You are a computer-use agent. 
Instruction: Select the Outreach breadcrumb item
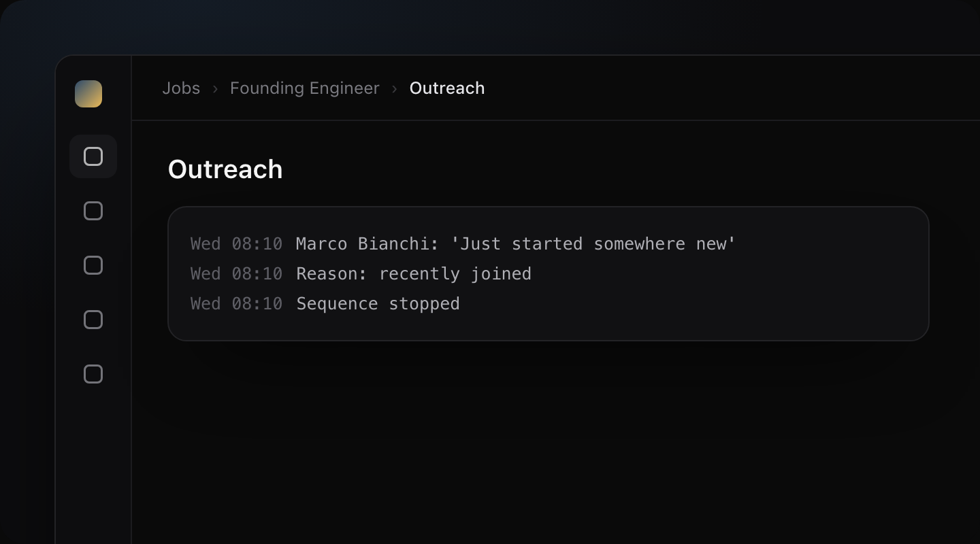pos(447,88)
